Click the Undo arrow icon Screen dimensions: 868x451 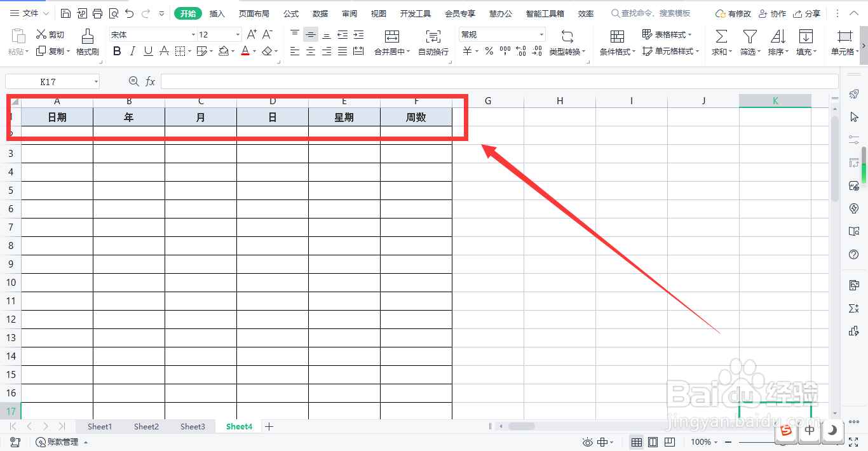tap(130, 13)
